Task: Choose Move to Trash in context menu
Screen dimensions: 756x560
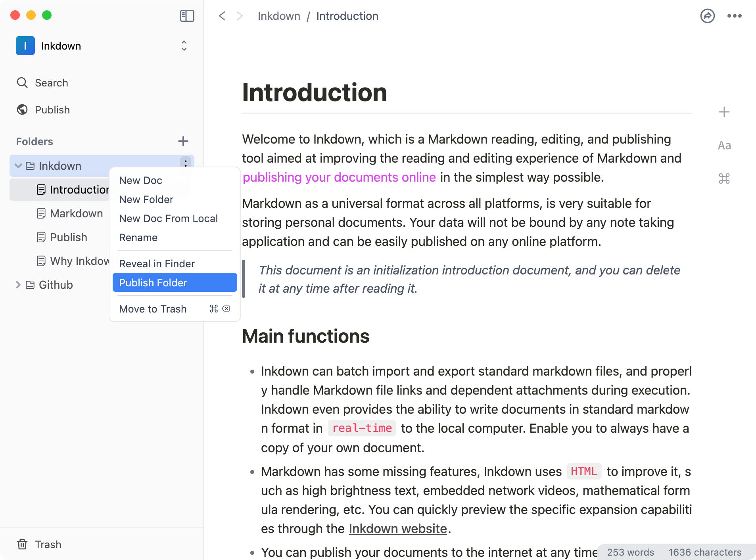Action: (x=153, y=309)
